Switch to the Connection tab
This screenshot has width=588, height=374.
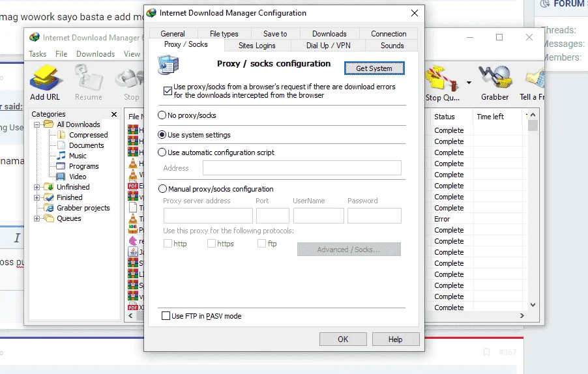click(389, 34)
